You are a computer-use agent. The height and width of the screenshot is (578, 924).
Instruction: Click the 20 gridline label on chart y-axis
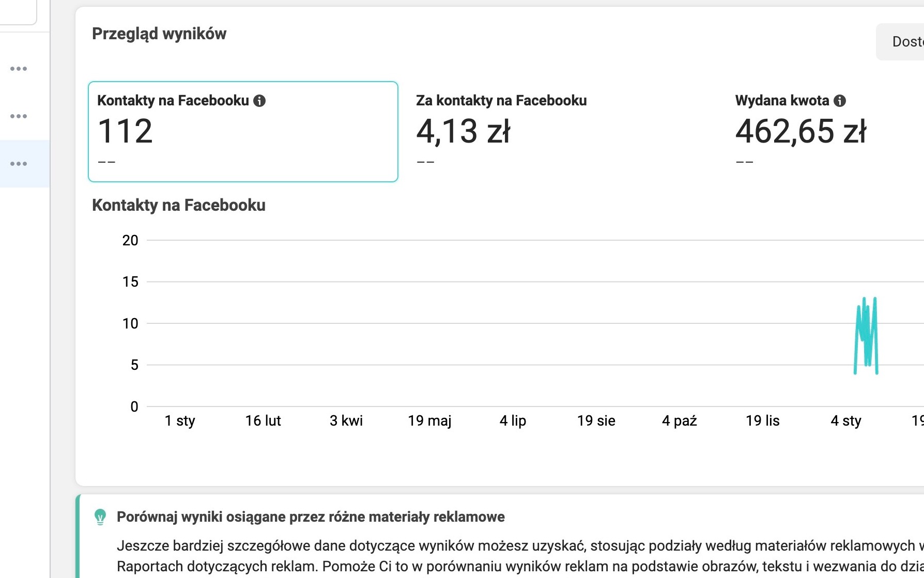click(x=130, y=240)
